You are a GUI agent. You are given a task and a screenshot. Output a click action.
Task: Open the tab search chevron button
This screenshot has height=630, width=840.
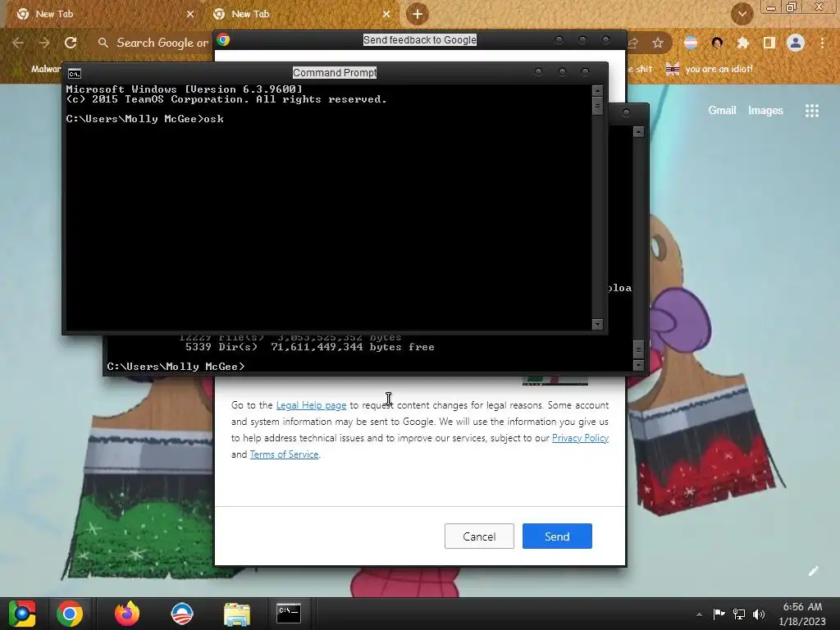coord(742,14)
